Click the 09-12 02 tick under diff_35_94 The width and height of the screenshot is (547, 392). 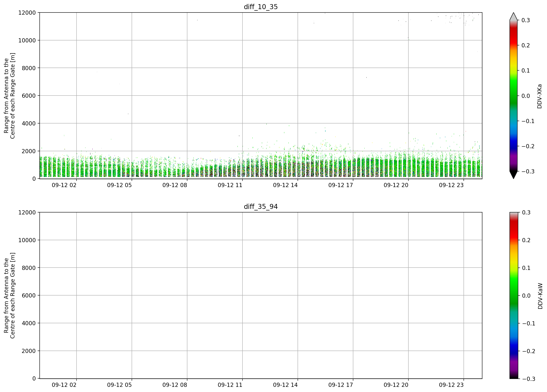click(x=64, y=385)
